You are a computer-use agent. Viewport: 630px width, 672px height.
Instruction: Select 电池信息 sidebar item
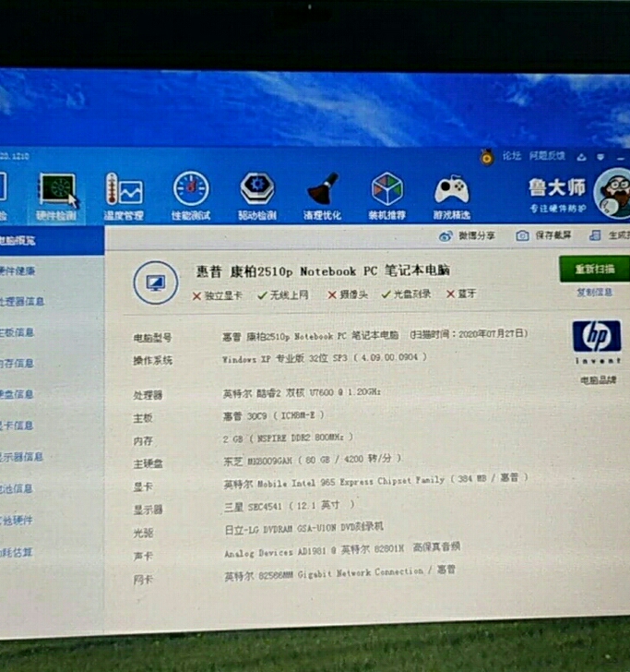click(x=18, y=488)
